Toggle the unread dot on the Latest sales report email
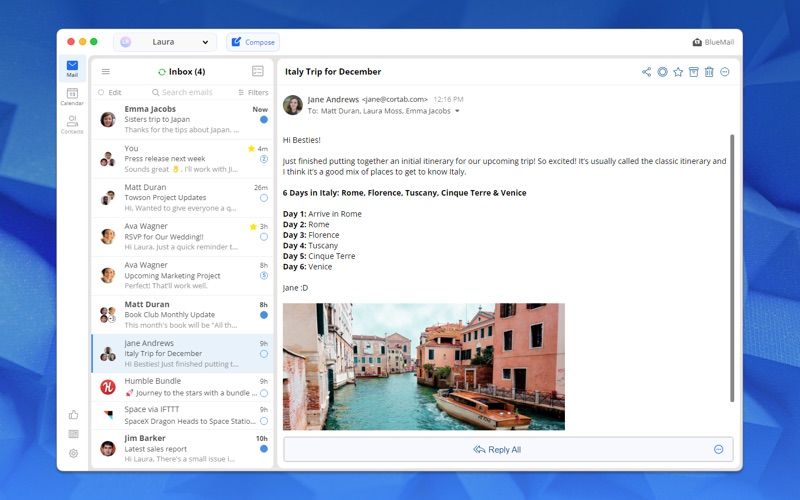The height and width of the screenshot is (500, 800). coord(264,449)
